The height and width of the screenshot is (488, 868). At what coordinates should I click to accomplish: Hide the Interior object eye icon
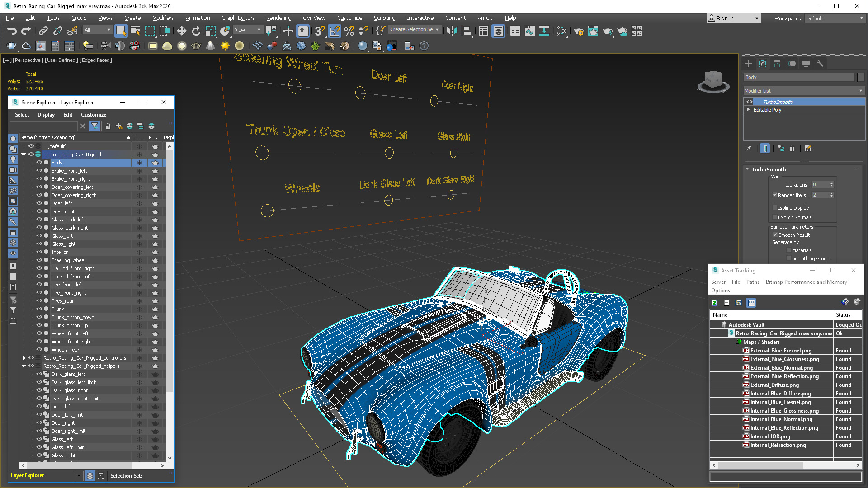pos(39,252)
